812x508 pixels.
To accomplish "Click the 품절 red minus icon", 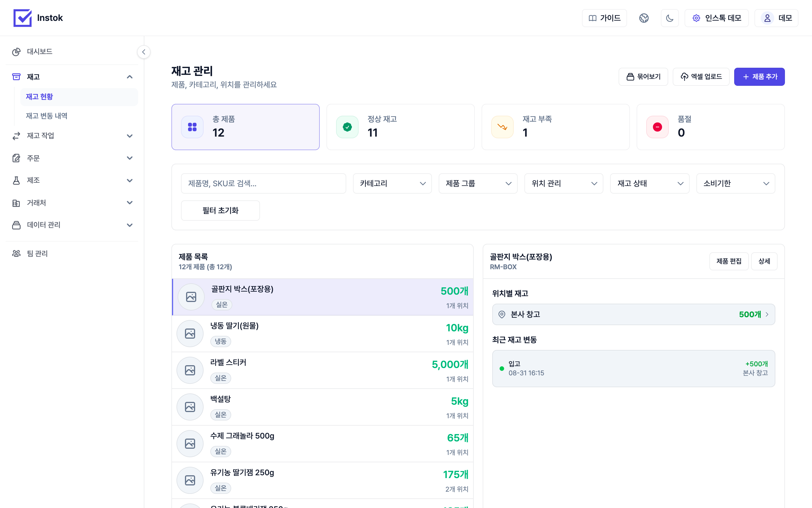I will click(657, 127).
